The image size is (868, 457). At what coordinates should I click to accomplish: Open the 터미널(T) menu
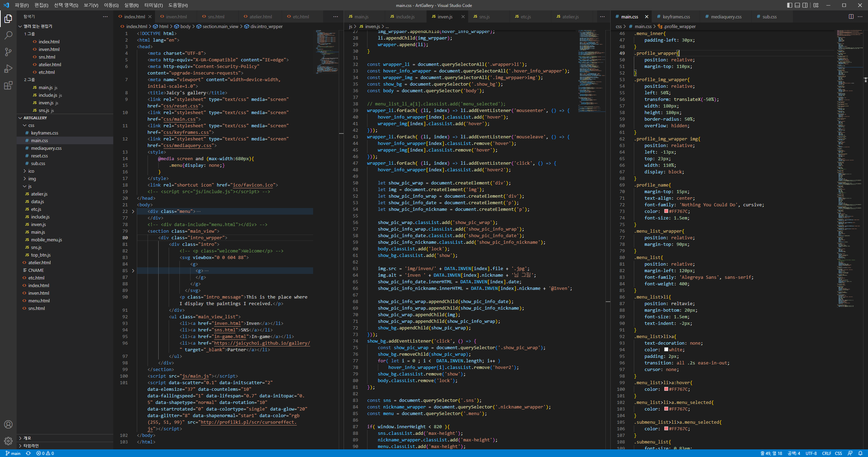[x=153, y=5]
